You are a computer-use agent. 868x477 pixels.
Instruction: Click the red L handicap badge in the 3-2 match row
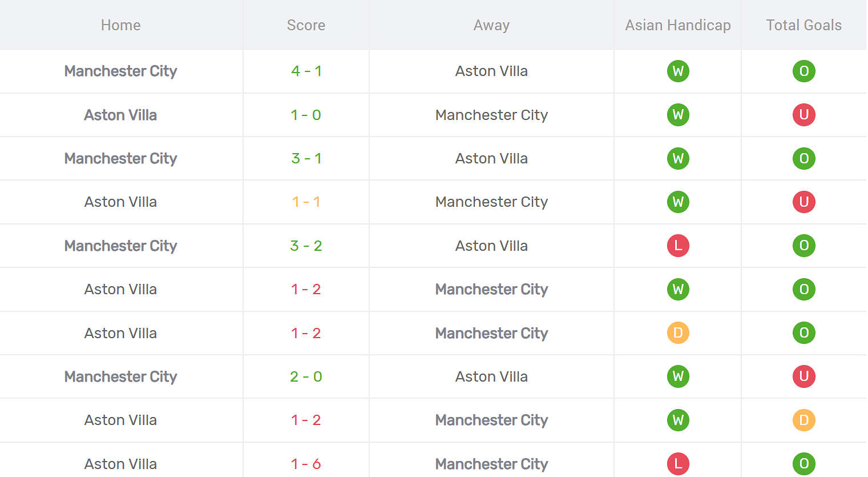(678, 246)
